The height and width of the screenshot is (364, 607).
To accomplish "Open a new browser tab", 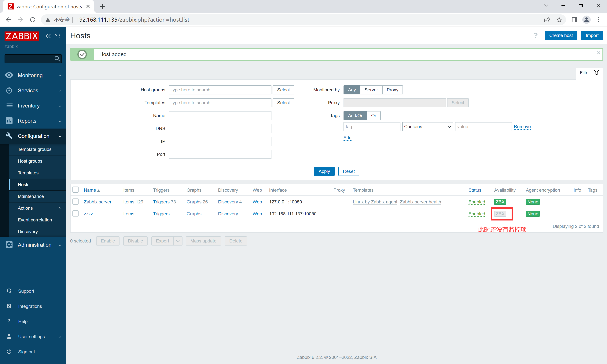I will [x=102, y=6].
